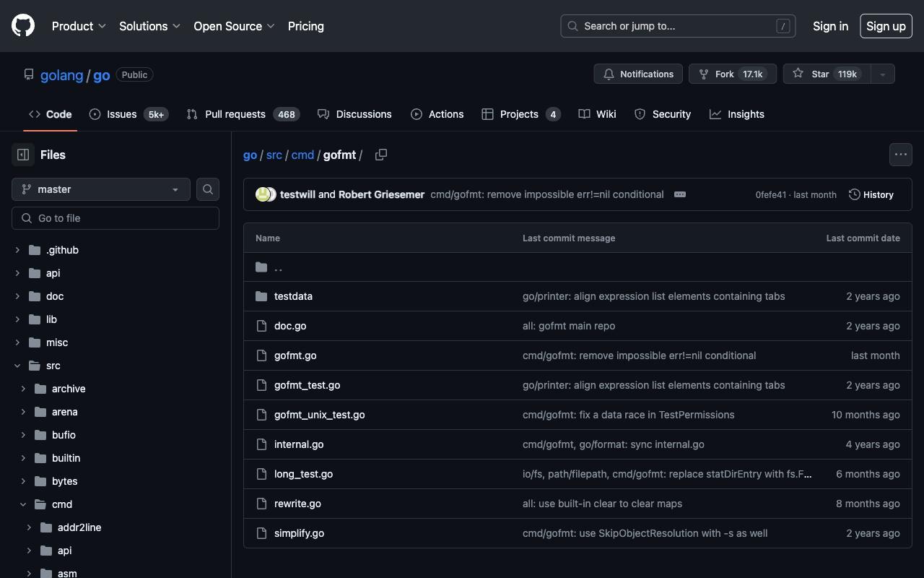
Task: Open commit hash 0fefe41
Action: (771, 195)
